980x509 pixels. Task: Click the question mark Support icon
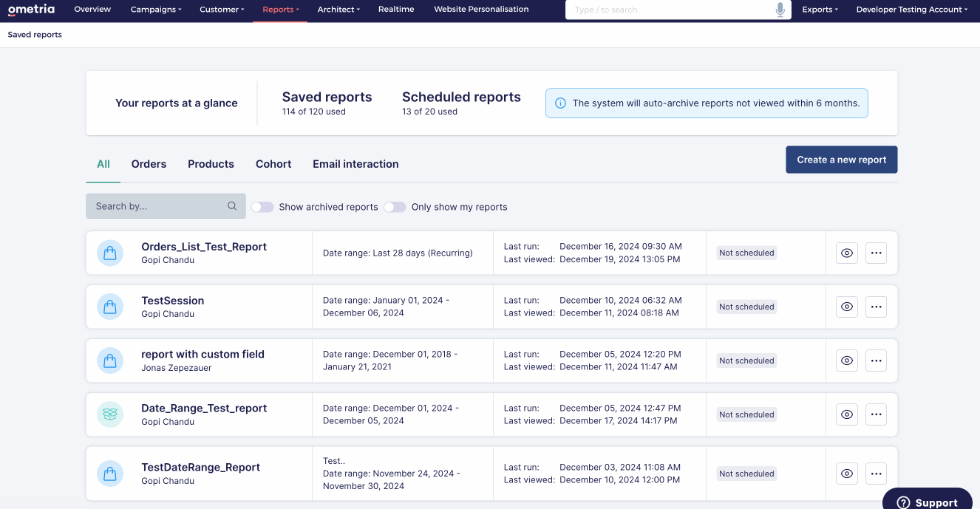pyautogui.click(x=903, y=502)
